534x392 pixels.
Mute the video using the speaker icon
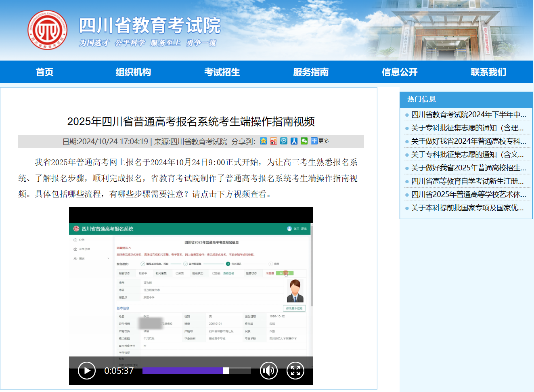point(268,371)
